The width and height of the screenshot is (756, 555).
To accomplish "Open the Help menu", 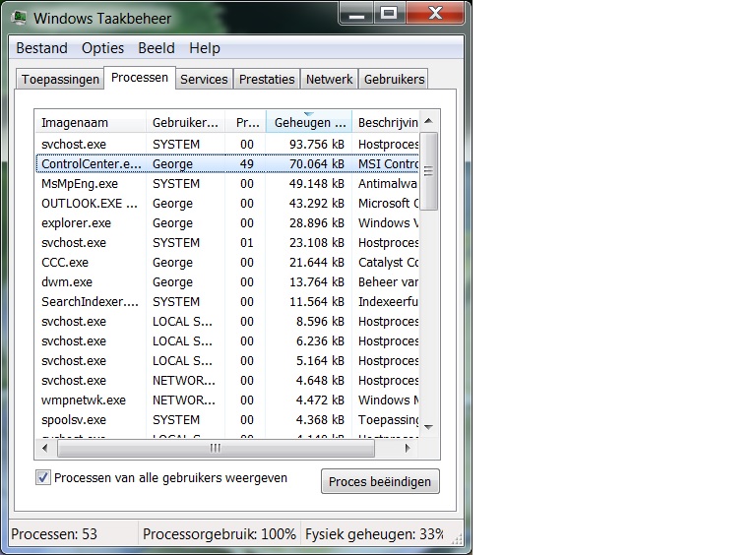I will click(205, 48).
